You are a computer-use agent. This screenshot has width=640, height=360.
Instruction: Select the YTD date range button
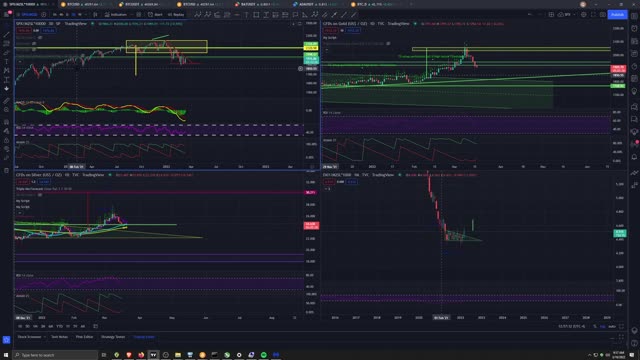[59, 326]
